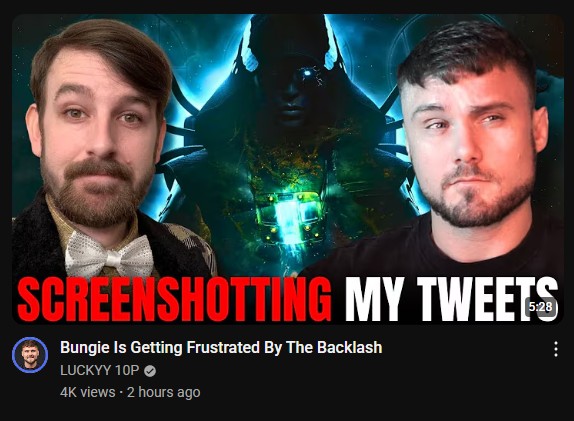This screenshot has height=421, width=574.
Task: Open the 'Bungie Is Getting Frustrated' video title
Action: 221,347
